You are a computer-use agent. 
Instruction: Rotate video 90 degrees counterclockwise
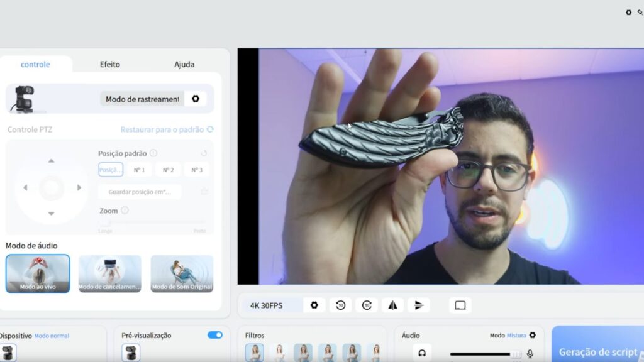[x=340, y=305]
